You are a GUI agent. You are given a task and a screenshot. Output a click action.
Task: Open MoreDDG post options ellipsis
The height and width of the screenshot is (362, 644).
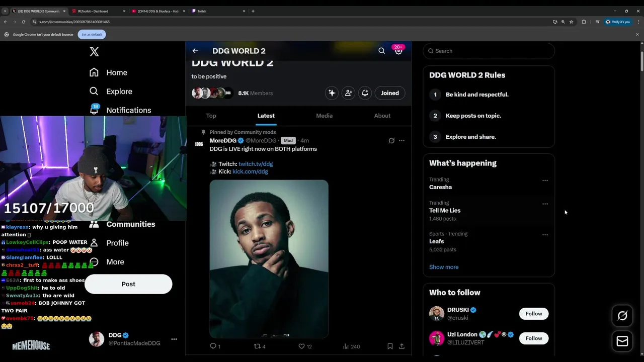click(x=401, y=141)
